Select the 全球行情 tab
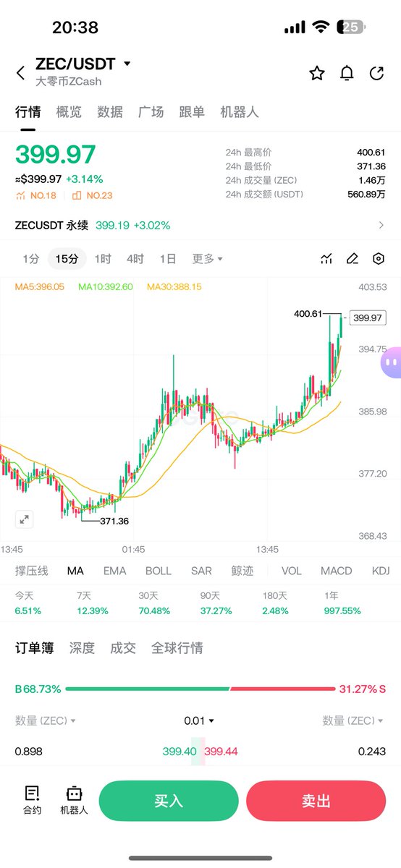This screenshot has width=401, height=868. click(177, 648)
